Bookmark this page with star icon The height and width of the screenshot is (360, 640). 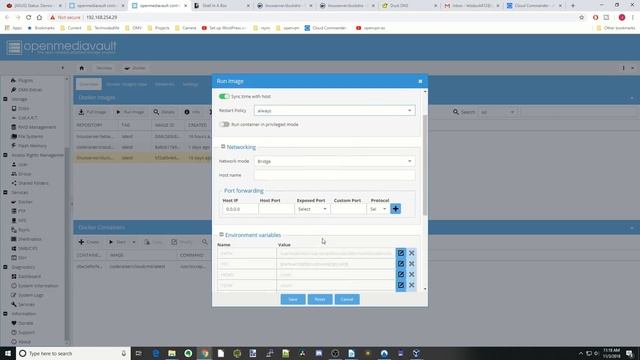(582, 18)
